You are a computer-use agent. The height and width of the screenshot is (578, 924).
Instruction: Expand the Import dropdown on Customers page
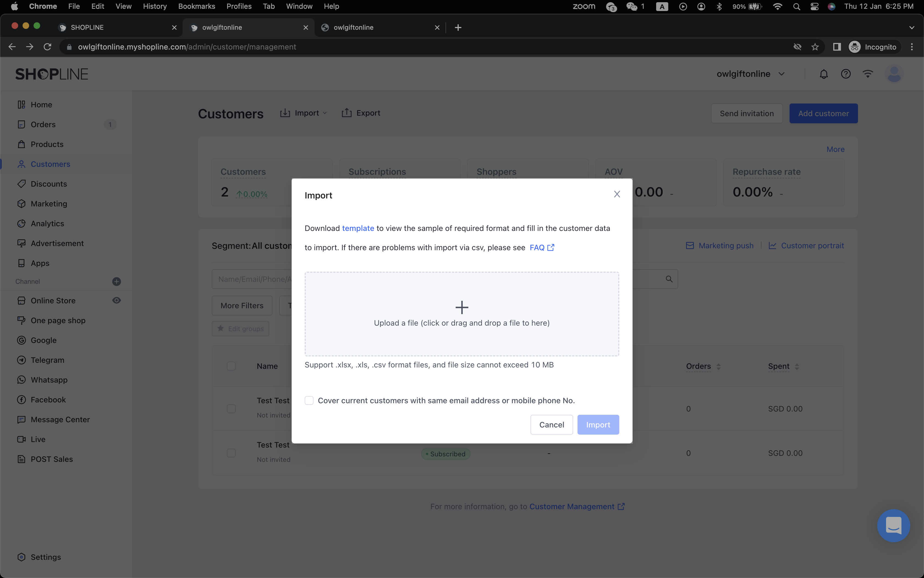click(304, 113)
